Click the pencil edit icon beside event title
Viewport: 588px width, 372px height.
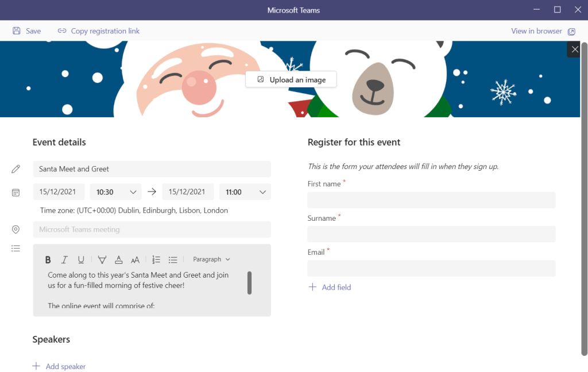tap(16, 168)
